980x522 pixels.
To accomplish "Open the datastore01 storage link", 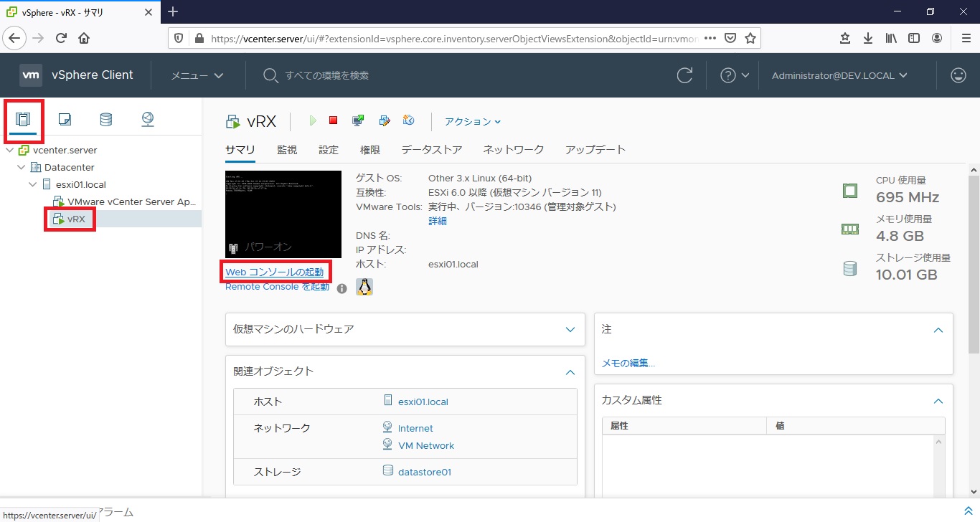I will point(425,472).
